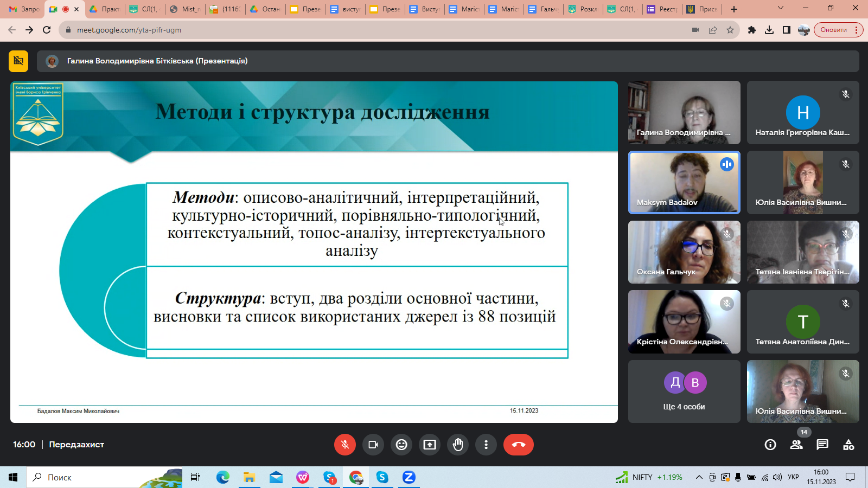
Task: Bookmark this page with star icon
Action: coord(730,30)
